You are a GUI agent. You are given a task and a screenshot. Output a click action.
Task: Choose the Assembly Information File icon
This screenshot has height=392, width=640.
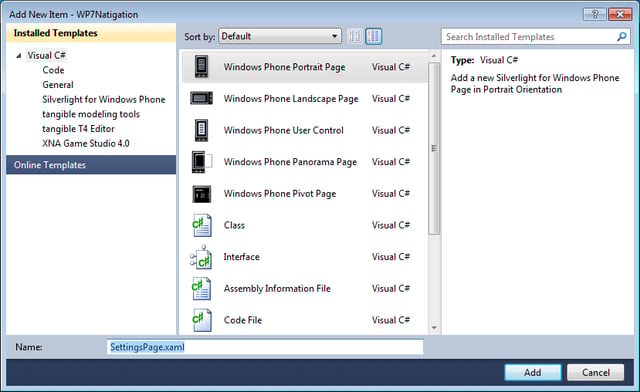click(201, 289)
